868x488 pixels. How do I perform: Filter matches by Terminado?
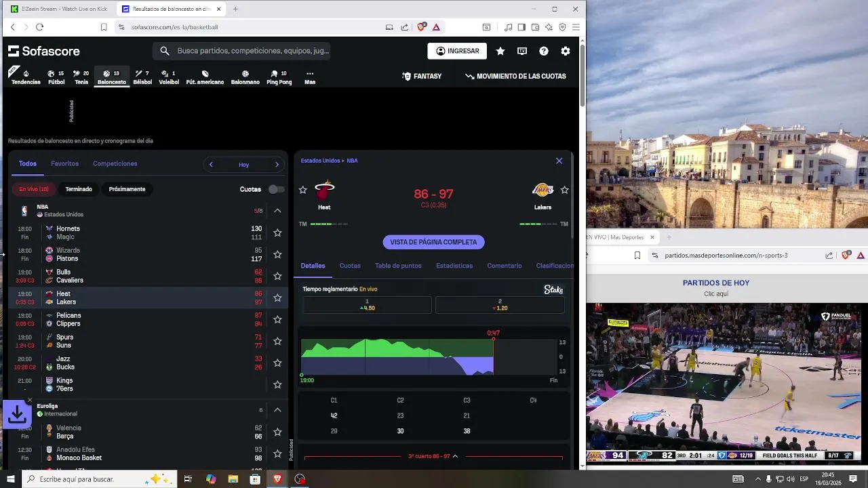click(x=79, y=189)
